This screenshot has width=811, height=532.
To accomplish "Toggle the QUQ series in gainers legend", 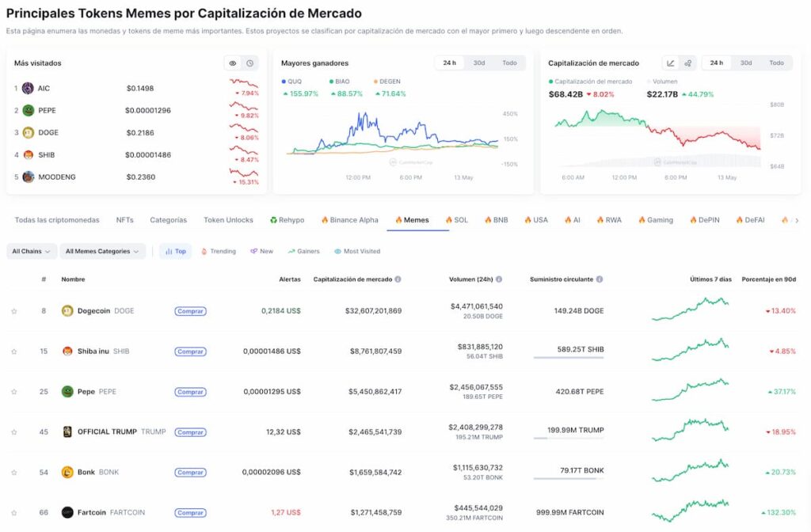I will [x=291, y=82].
